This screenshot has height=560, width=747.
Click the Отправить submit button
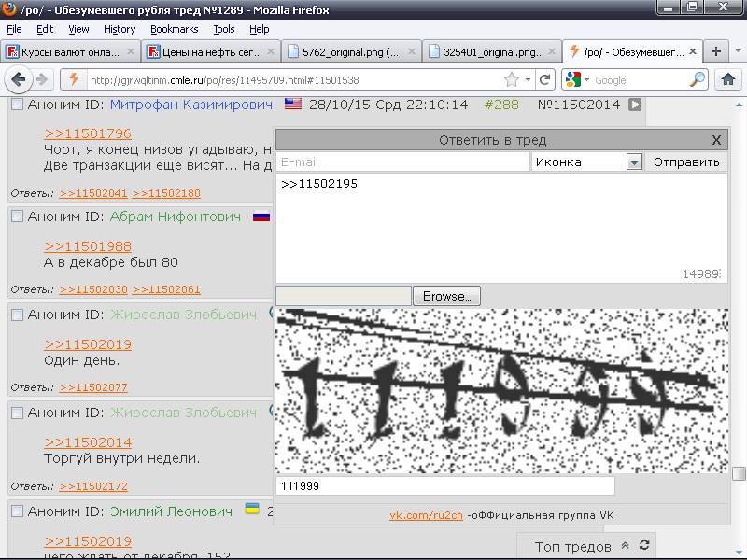[x=686, y=161]
